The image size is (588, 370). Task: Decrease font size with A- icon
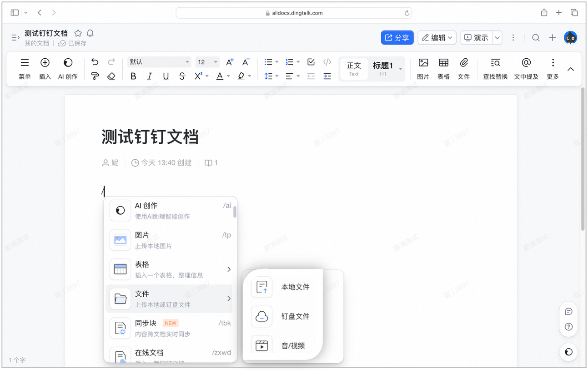pos(246,62)
